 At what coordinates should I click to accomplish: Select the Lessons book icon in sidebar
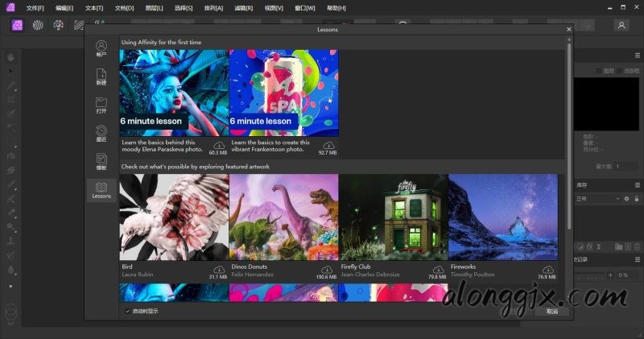101,188
